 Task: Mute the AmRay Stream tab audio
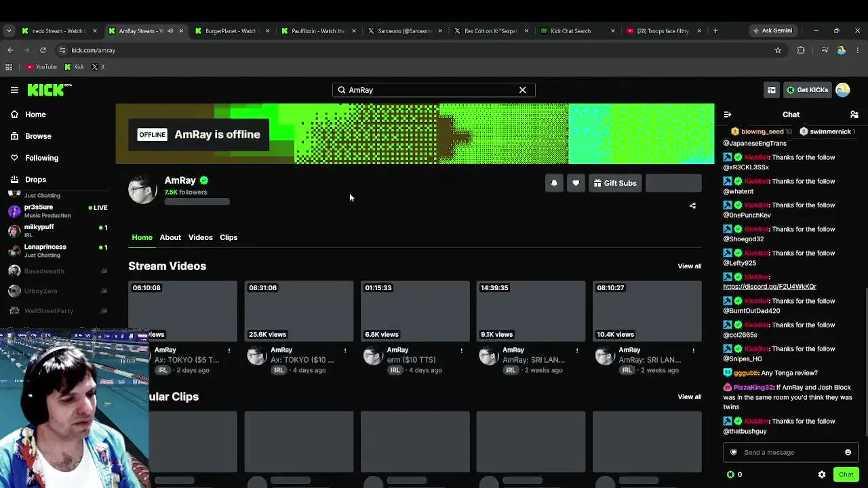click(x=170, y=30)
